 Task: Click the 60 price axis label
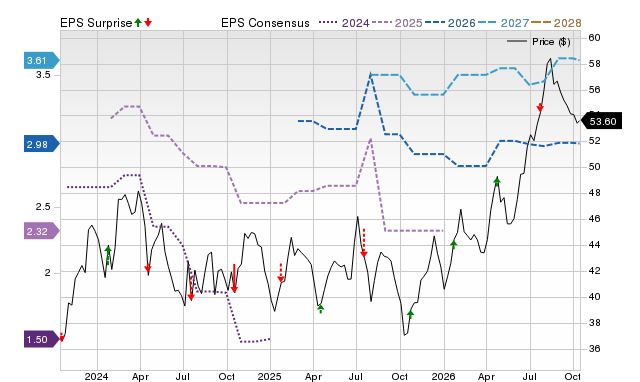pos(594,38)
